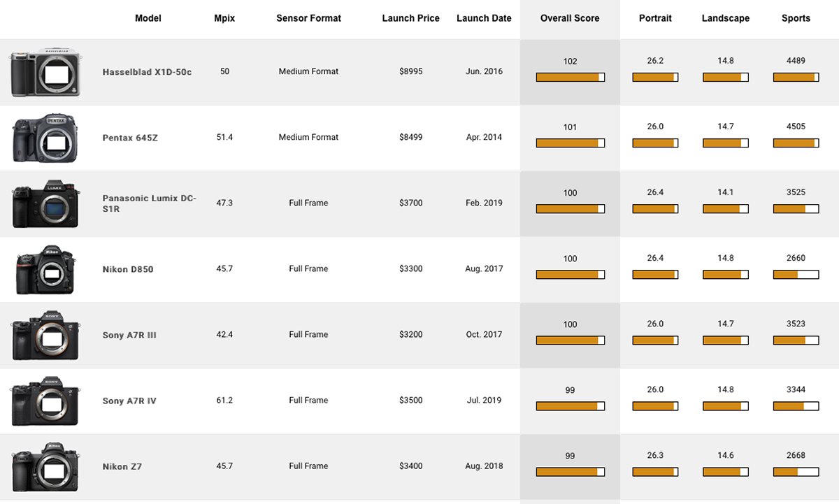Click the Hasselblad overall score bar
Viewport: 839px width, 504px height.
point(570,78)
